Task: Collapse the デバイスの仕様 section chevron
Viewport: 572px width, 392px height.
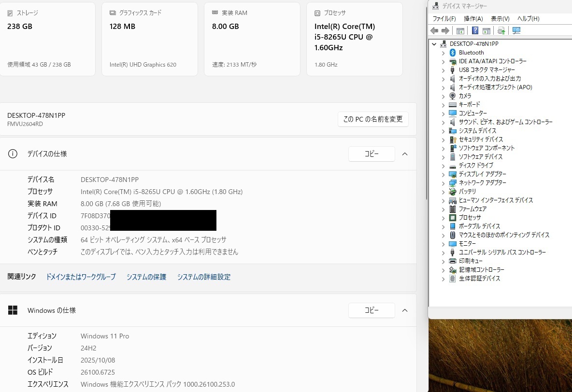Action: [x=405, y=154]
